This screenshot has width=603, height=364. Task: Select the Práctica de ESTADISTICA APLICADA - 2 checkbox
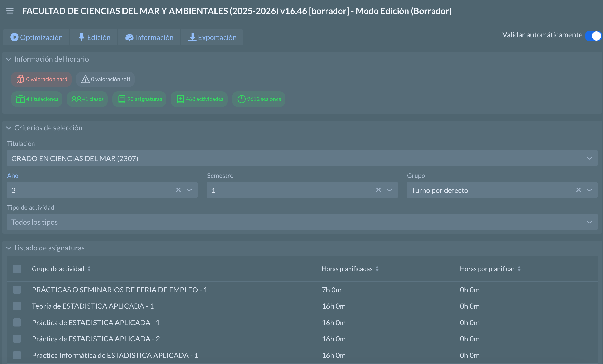point(17,339)
